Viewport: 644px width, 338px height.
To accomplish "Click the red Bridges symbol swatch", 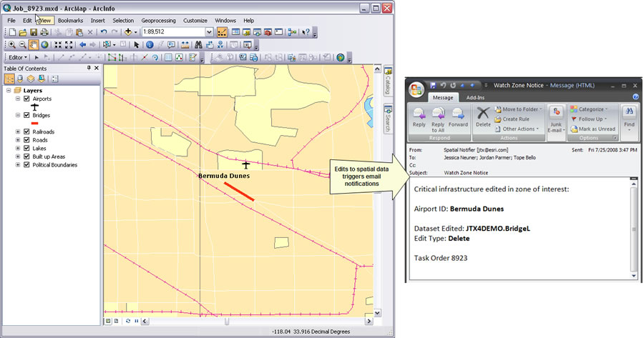I will point(34,123).
